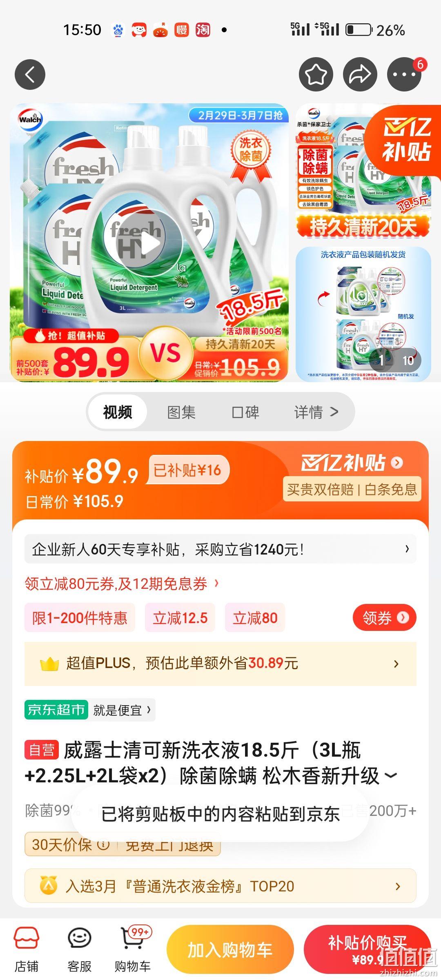Image resolution: width=441 pixels, height=980 pixels.
Task: Tap the back arrow icon
Action: tap(30, 74)
